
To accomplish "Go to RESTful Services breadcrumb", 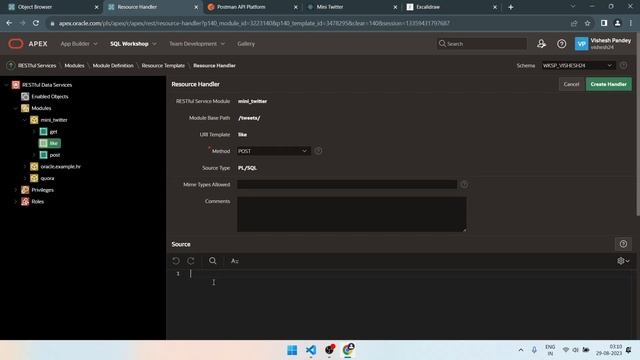I will 37,65.
